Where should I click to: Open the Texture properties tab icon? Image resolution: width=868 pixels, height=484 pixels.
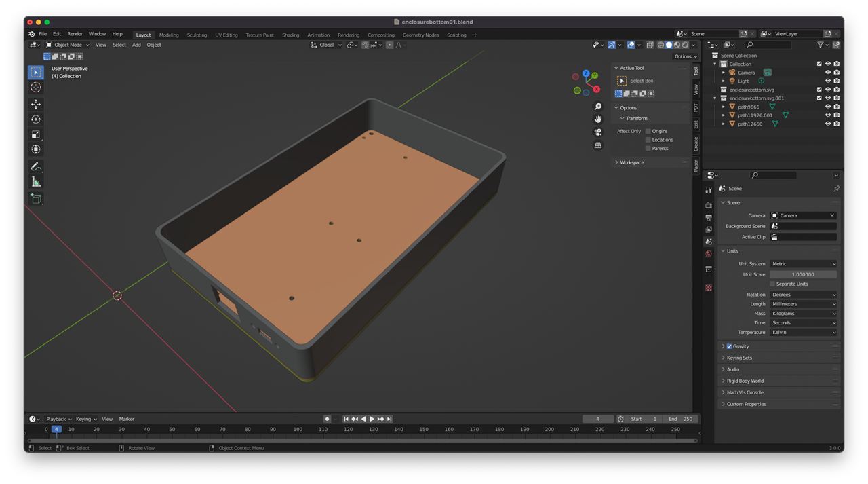tap(709, 288)
